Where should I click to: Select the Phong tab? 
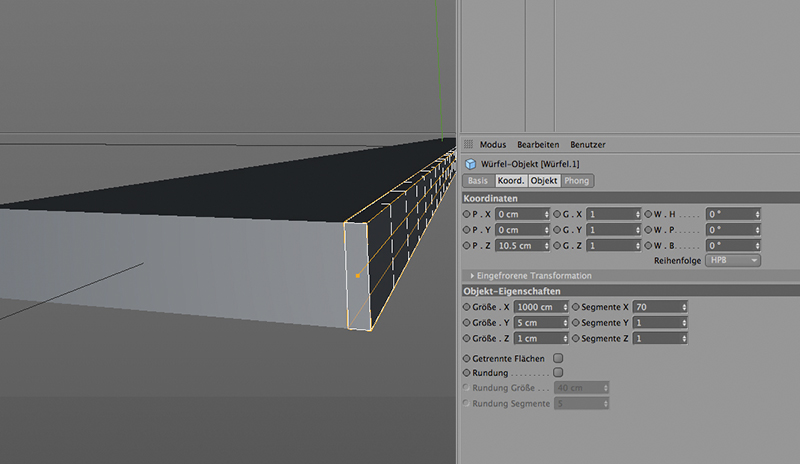point(576,181)
